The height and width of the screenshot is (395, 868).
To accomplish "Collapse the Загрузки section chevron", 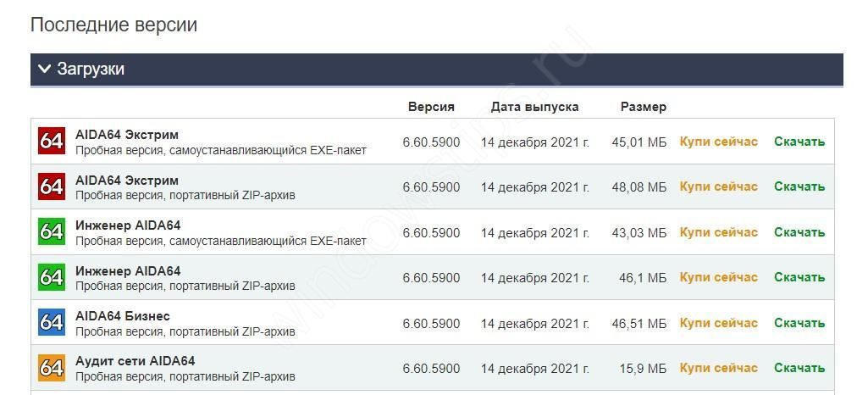I will click(x=45, y=69).
